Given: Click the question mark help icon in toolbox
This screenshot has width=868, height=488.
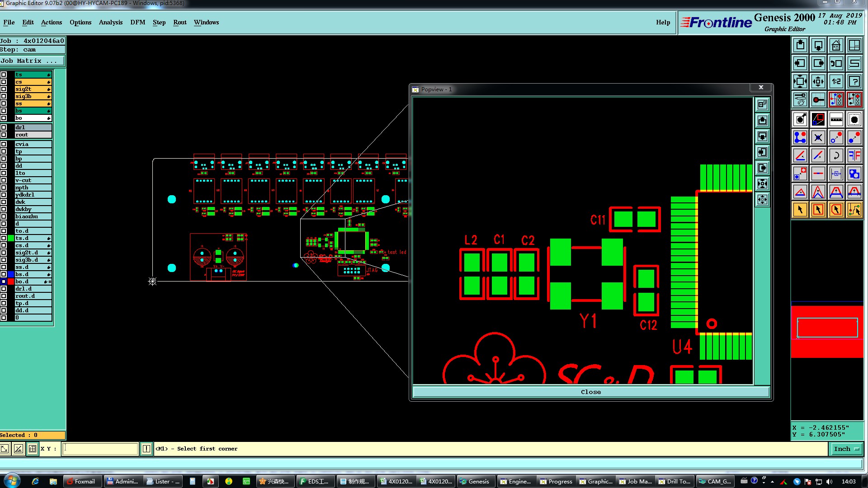Looking at the screenshot, I should pyautogui.click(x=854, y=81).
